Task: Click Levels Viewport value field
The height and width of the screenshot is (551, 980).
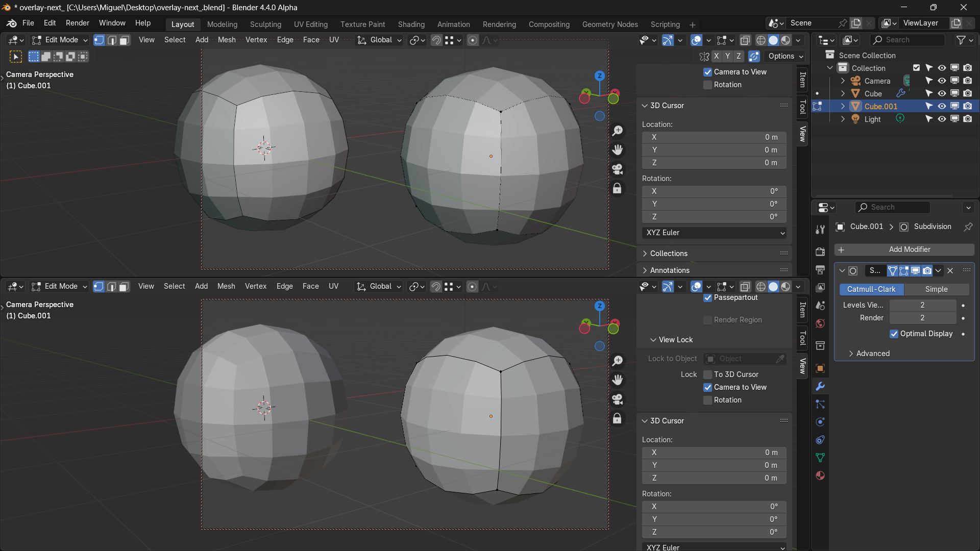Action: [922, 305]
